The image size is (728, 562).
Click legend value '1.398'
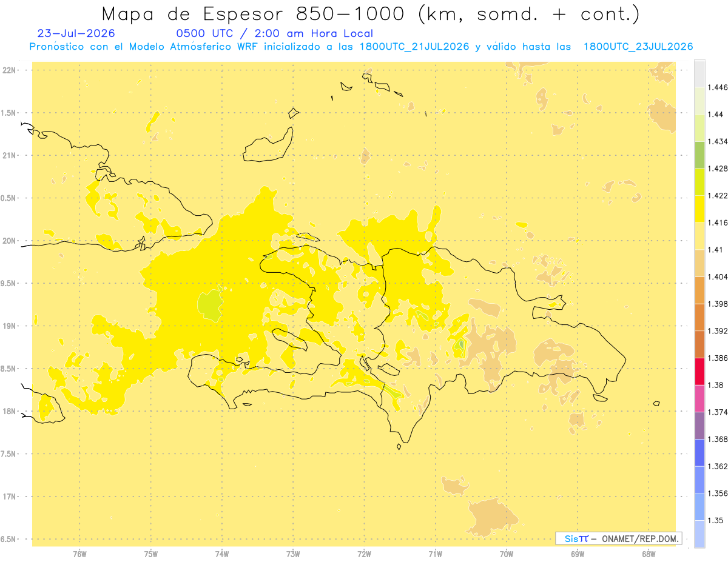point(717,304)
